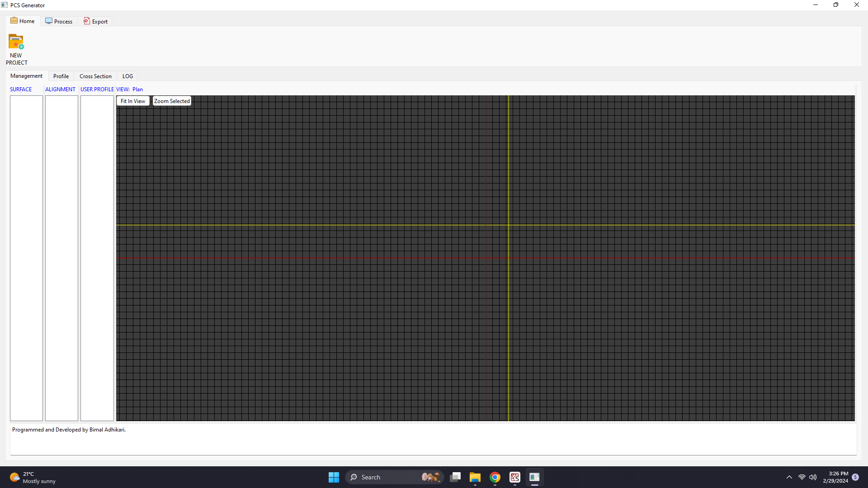Click inside the SURFACE list box
The width and height of the screenshot is (868, 488).
click(x=26, y=258)
